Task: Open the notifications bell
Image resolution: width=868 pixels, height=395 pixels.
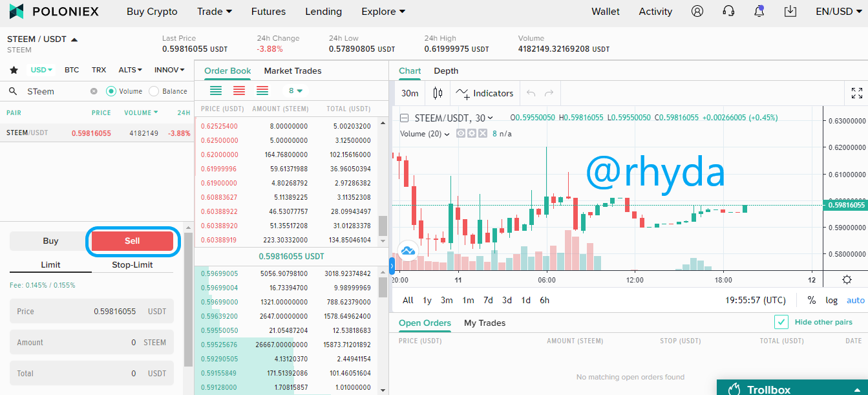Action: (759, 11)
